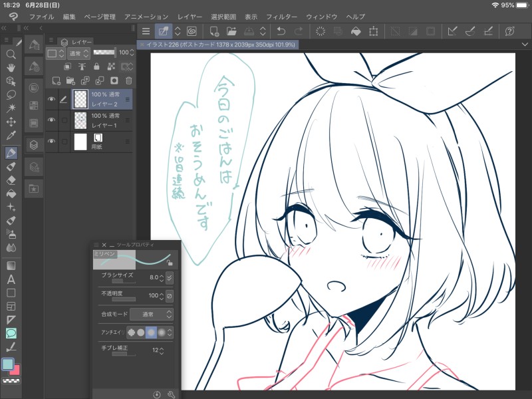532x399 pixels.
Task: Select the Pen tool
Action: tap(11, 153)
